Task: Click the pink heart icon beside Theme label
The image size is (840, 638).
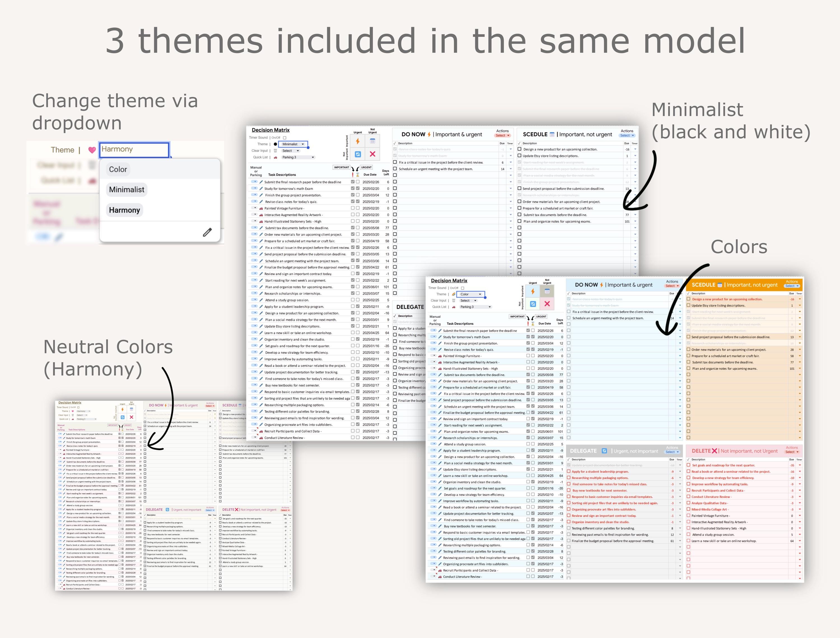Action: [92, 150]
